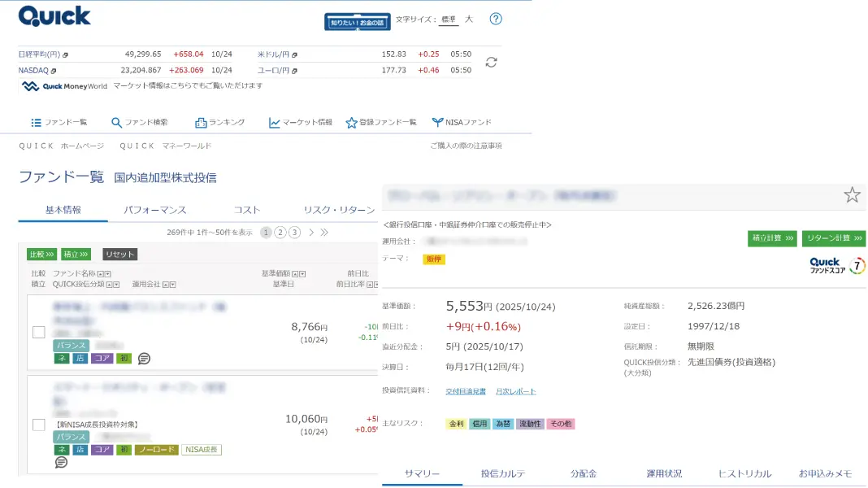Open the 日経平均(円) market link
868x488 pixels.
tap(43, 54)
